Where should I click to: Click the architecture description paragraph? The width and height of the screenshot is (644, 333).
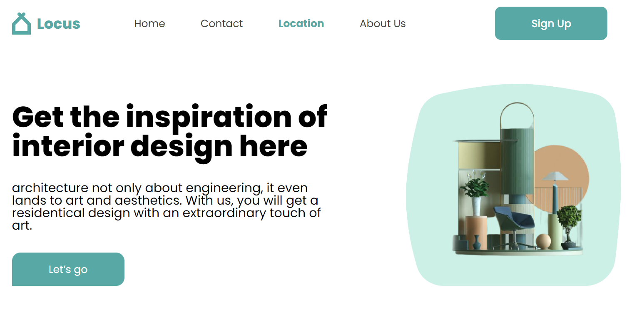point(167,207)
